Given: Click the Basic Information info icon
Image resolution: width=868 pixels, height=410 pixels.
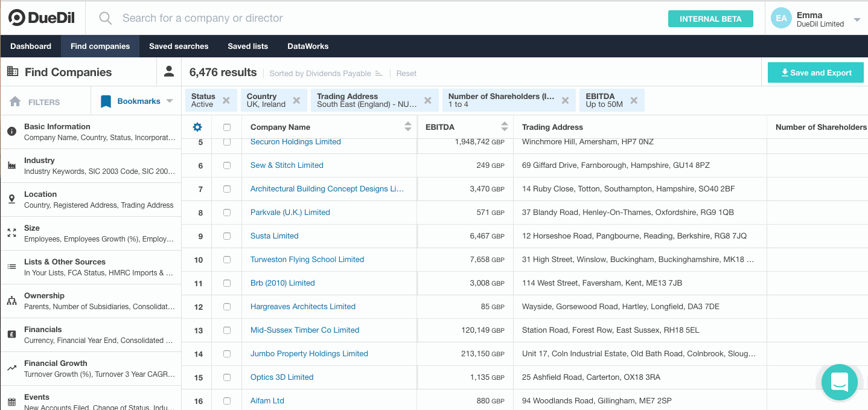Looking at the screenshot, I should point(11,132).
